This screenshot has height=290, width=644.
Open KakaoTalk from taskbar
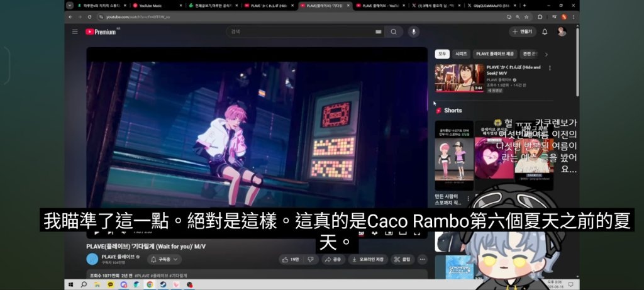click(110, 284)
